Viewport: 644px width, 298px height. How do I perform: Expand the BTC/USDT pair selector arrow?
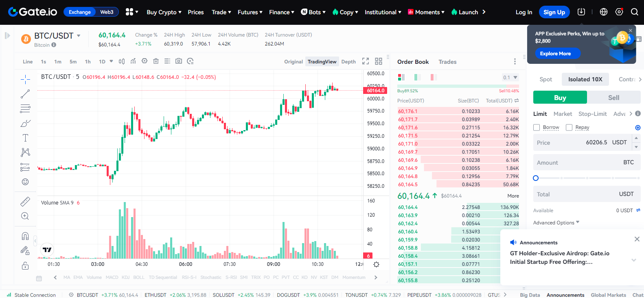coord(79,36)
